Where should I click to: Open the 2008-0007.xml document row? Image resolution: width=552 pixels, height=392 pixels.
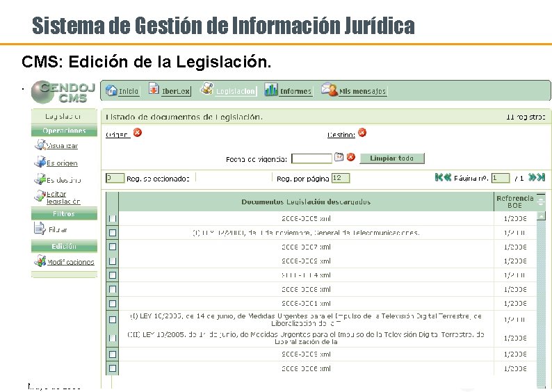(x=306, y=247)
